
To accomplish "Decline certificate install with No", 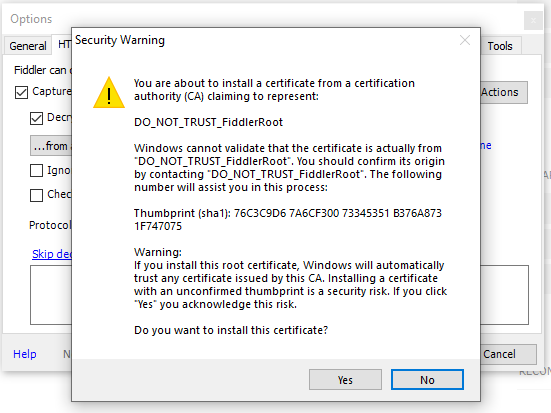I will click(427, 380).
